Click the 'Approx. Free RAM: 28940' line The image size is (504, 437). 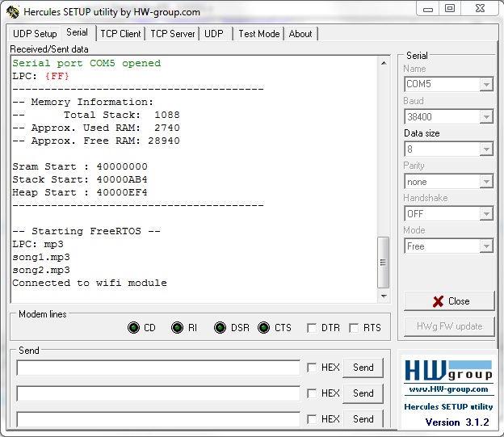pyautogui.click(x=96, y=141)
